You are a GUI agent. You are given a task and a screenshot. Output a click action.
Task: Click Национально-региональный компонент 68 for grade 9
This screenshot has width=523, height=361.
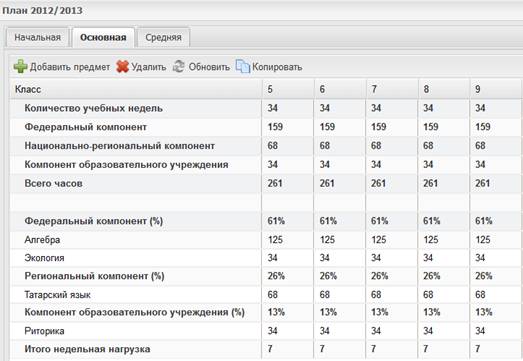click(x=480, y=146)
